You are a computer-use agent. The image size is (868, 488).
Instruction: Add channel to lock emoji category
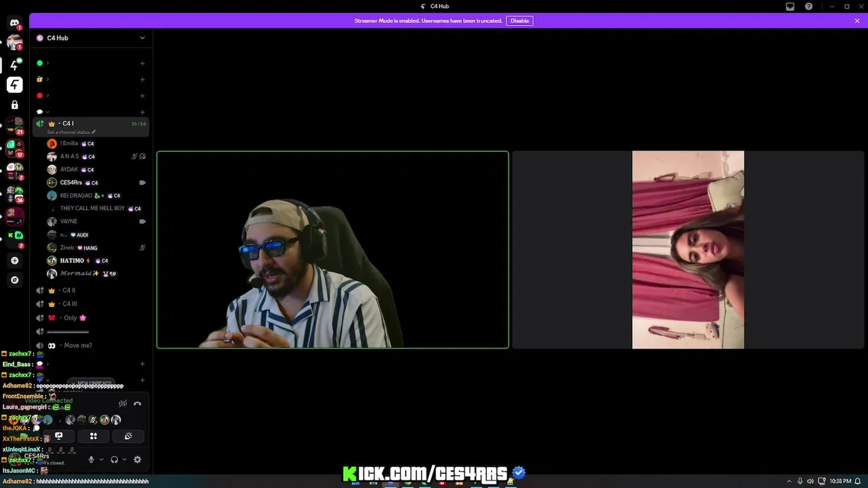(142, 79)
